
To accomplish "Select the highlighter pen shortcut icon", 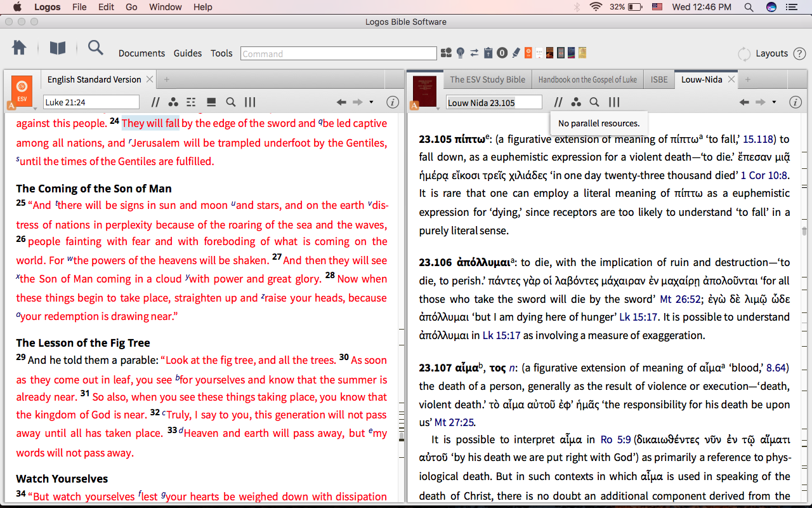I will (516, 53).
